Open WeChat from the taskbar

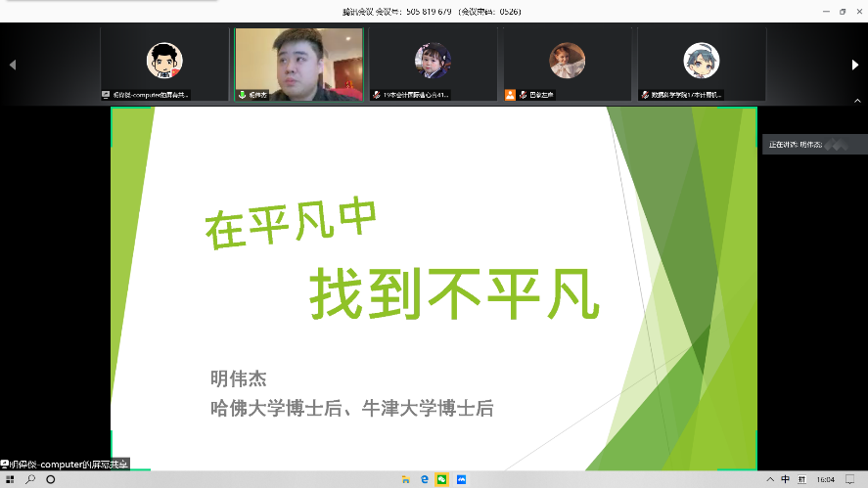[x=442, y=480]
